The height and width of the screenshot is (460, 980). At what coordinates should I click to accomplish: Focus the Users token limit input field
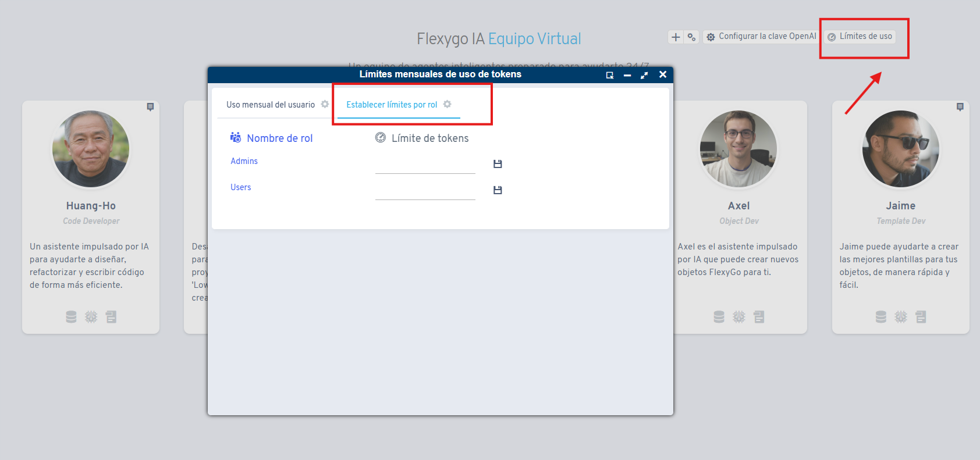(x=425, y=191)
